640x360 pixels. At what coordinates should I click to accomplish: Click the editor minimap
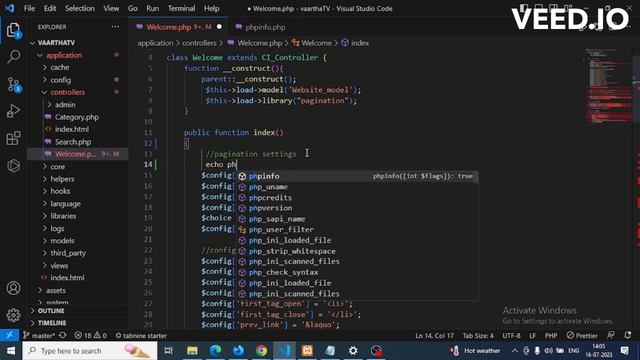(608, 86)
